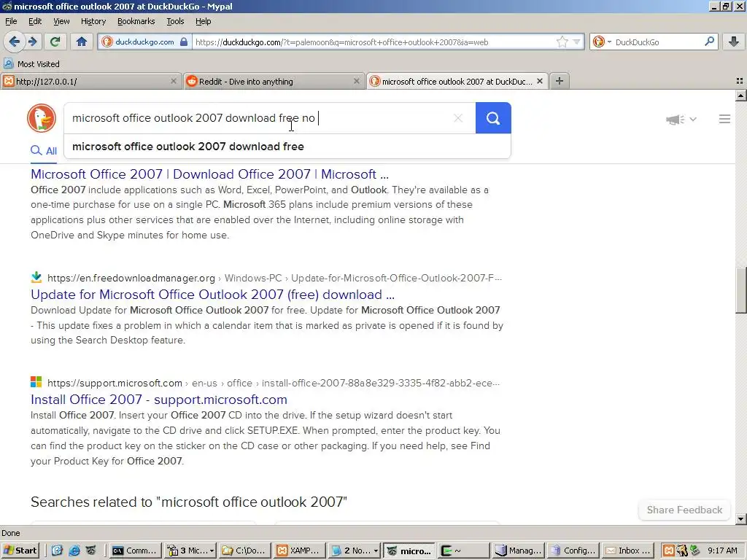The image size is (747, 560).
Task: Click the address bar URL field
Action: [374, 42]
